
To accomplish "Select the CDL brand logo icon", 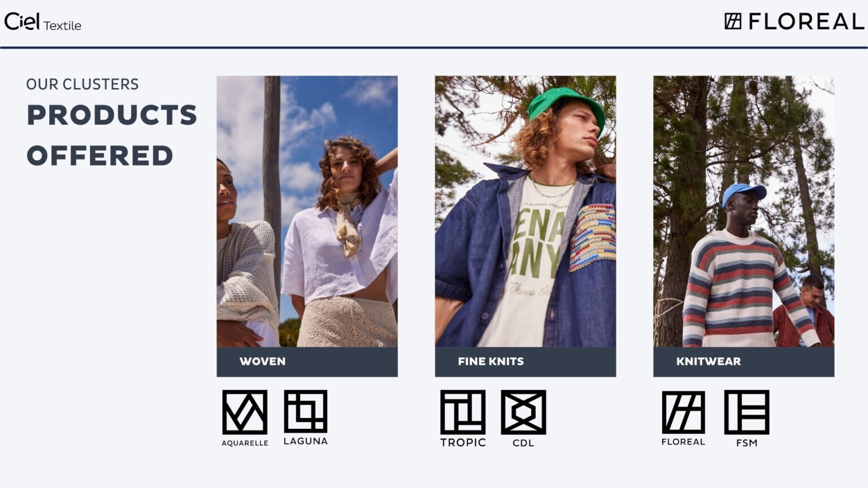I will click(523, 412).
